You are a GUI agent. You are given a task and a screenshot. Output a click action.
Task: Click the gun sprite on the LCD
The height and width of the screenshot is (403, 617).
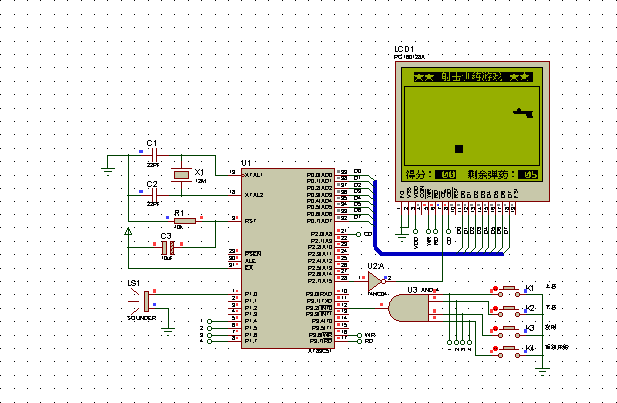tap(521, 112)
